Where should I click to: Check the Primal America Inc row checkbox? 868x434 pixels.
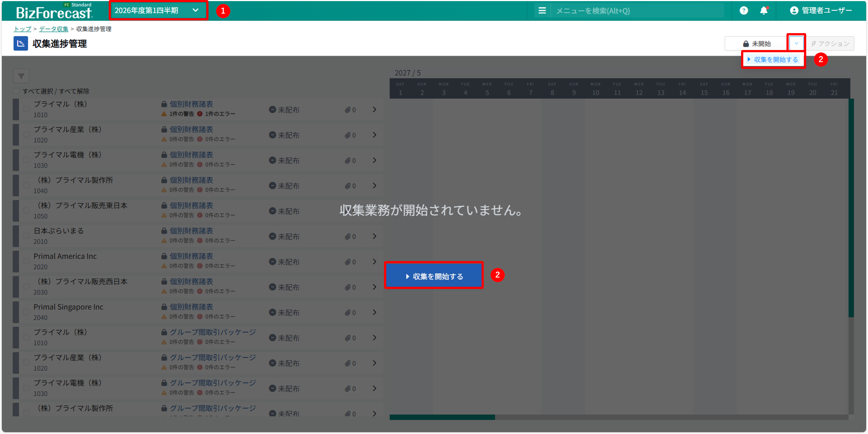[26, 261]
